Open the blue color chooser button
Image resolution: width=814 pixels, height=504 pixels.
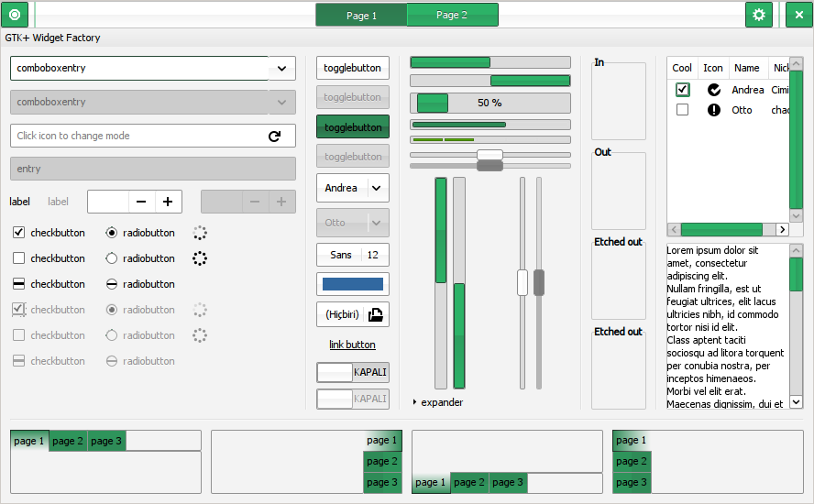[x=353, y=284]
